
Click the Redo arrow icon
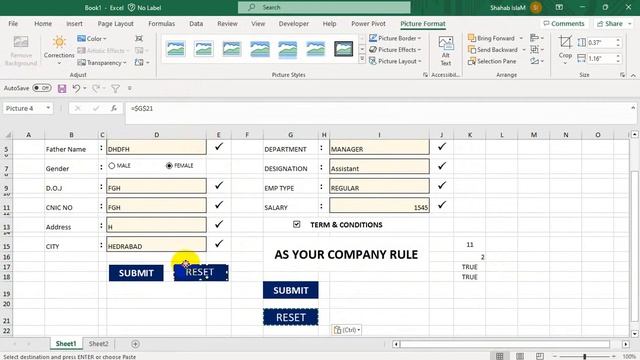96,88
